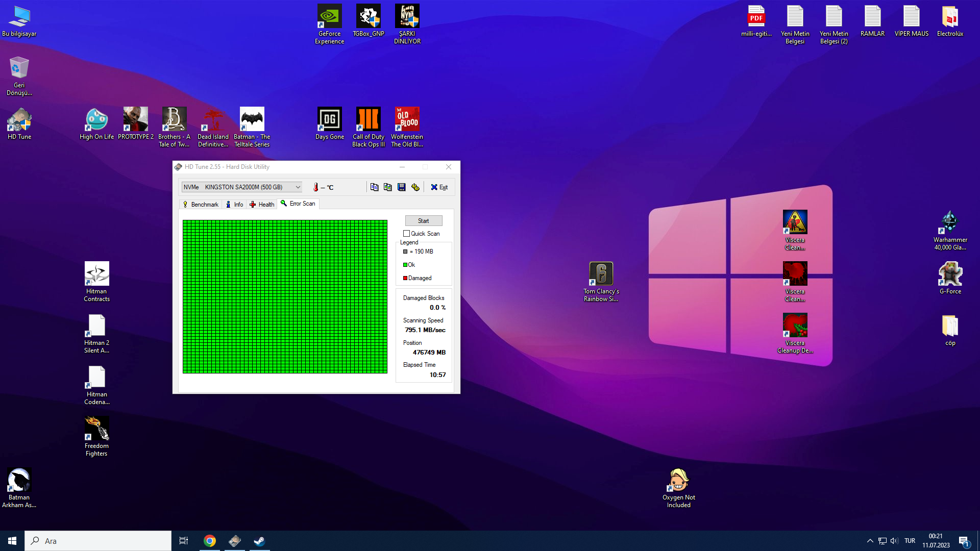Show hidden system tray icons

(x=870, y=541)
